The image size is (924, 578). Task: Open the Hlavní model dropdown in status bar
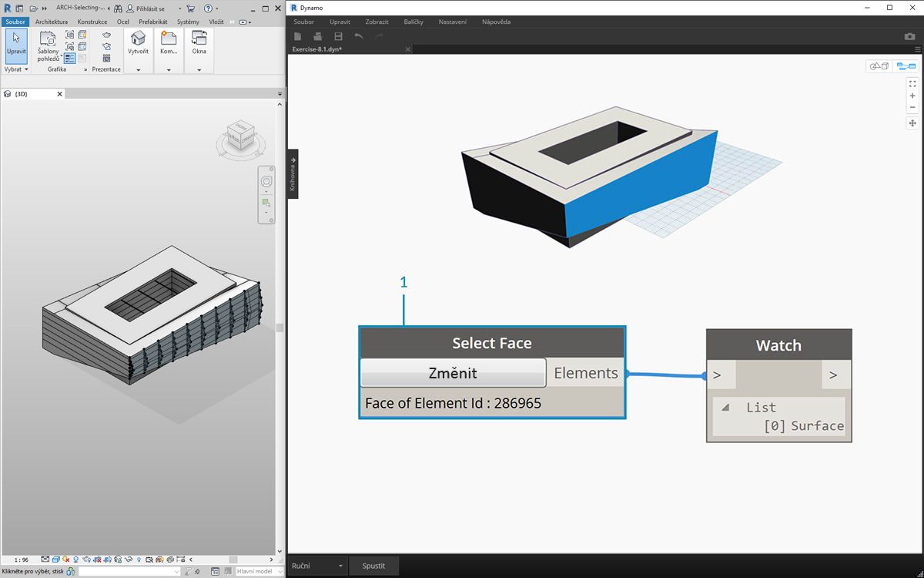[x=259, y=571]
